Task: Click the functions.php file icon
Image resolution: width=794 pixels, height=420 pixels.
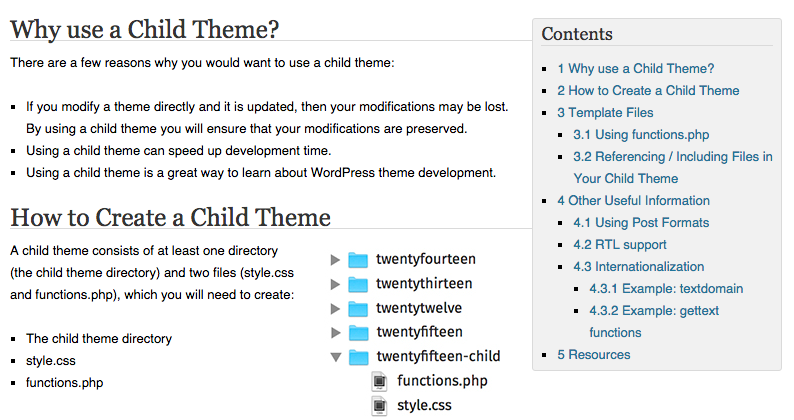Action: tap(379, 381)
